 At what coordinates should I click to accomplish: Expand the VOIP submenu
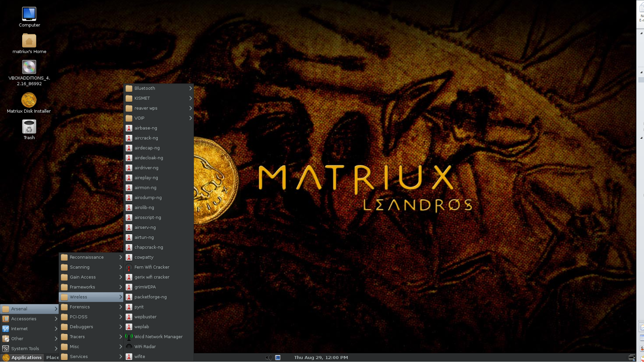[140, 118]
